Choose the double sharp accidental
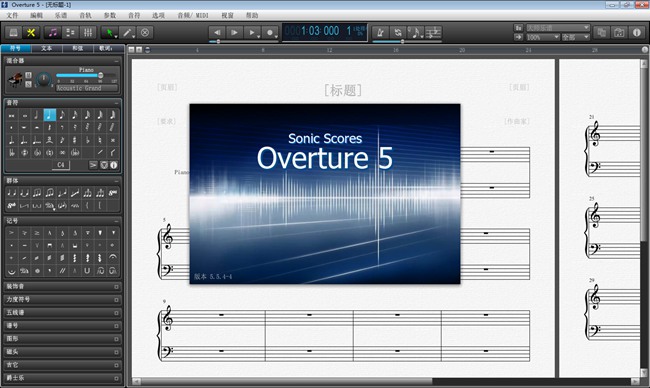 [113, 140]
